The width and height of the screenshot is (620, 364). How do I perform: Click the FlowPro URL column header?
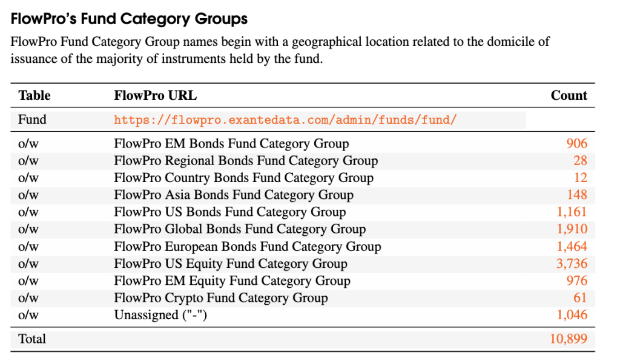[x=155, y=96]
